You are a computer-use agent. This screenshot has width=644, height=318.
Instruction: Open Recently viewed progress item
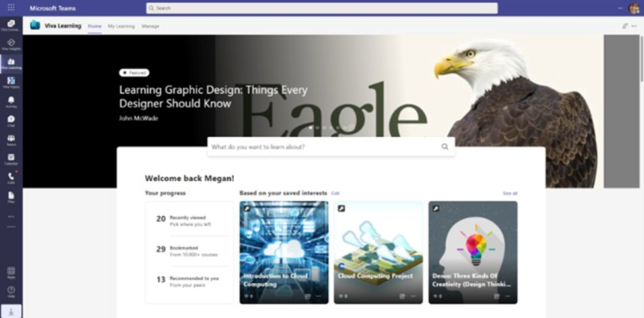pyautogui.click(x=189, y=221)
